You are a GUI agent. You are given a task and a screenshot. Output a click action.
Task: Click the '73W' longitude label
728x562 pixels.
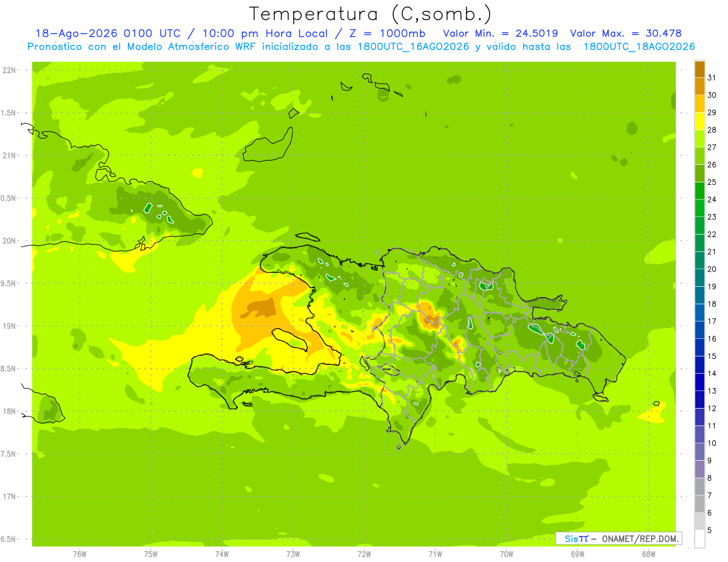[293, 554]
